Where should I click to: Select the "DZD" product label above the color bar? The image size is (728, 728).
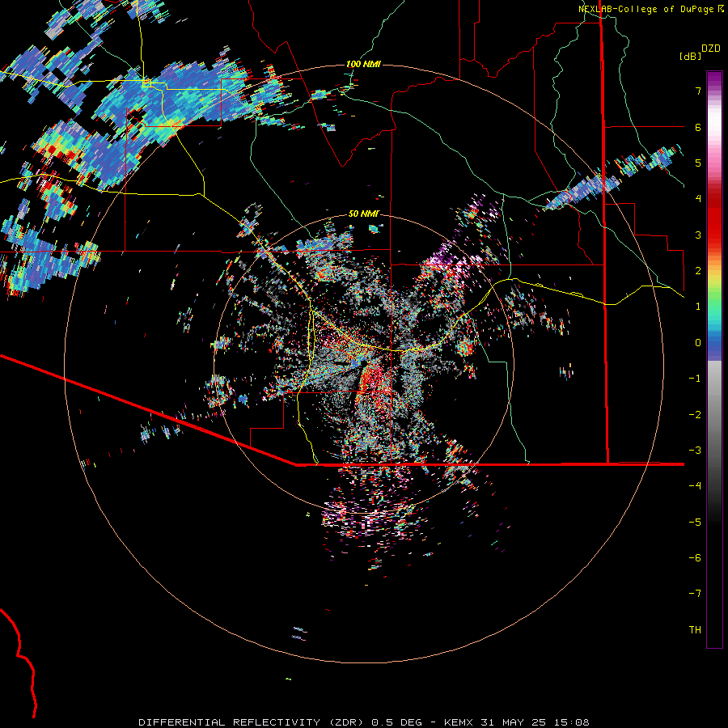pyautogui.click(x=711, y=49)
